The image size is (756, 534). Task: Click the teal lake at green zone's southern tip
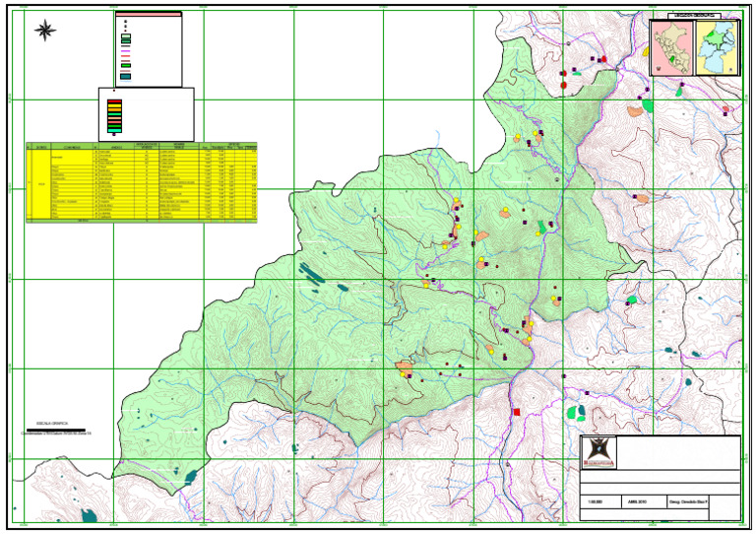pyautogui.click(x=190, y=477)
